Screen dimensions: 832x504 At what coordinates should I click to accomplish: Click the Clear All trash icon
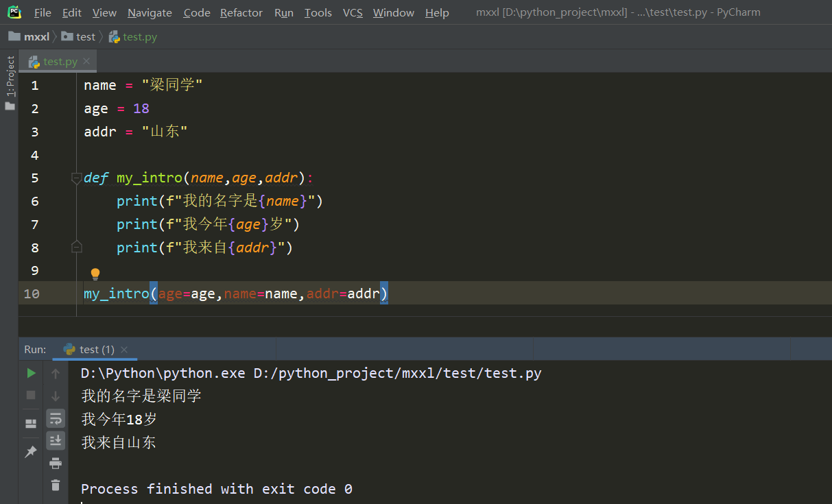click(56, 485)
